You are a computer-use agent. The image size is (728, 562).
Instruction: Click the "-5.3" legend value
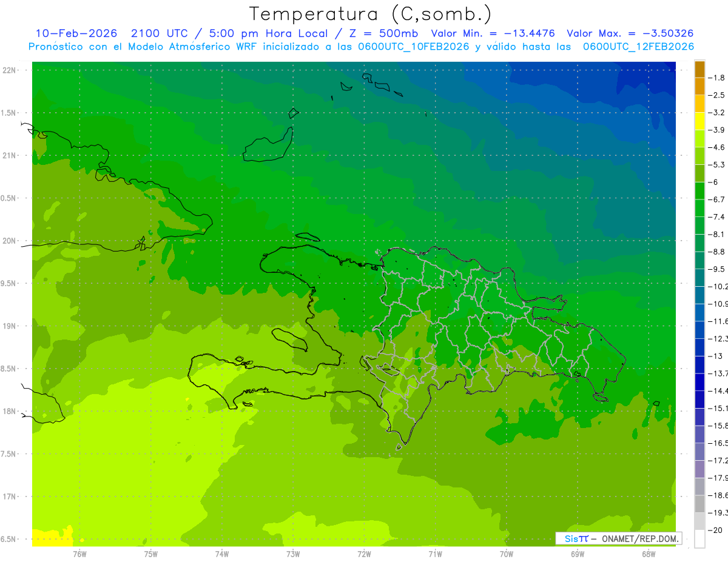(x=717, y=164)
